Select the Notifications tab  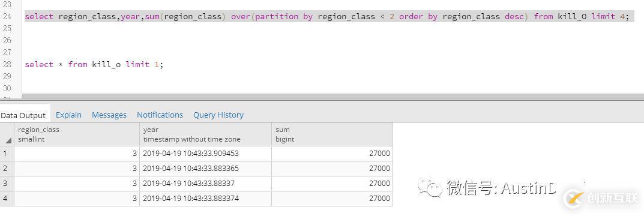click(160, 115)
